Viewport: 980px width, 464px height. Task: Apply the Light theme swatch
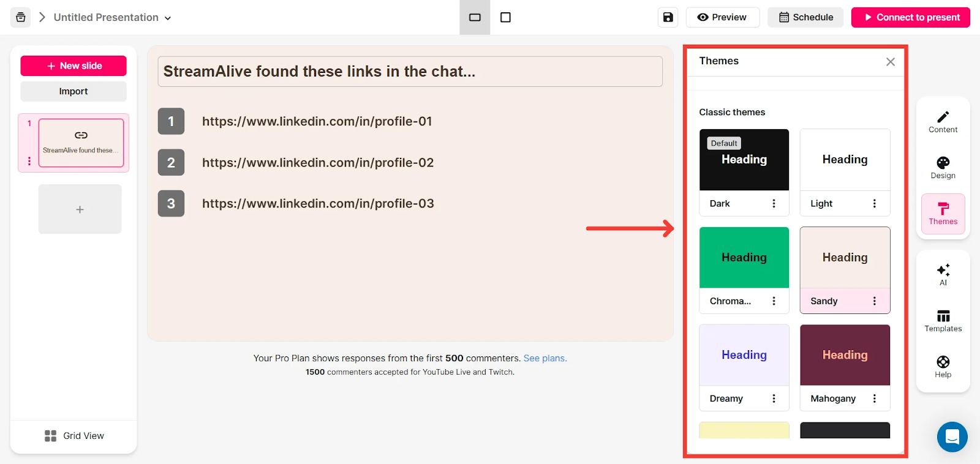click(x=845, y=160)
